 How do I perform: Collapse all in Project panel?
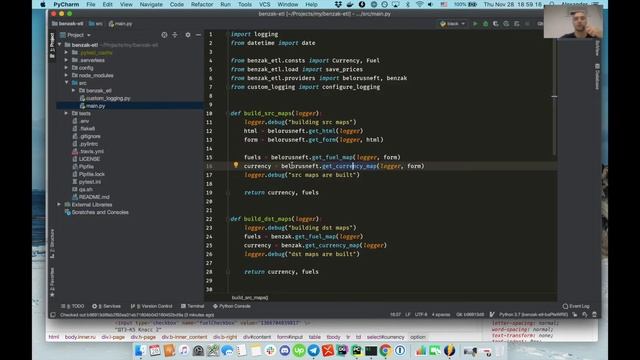pos(175,35)
